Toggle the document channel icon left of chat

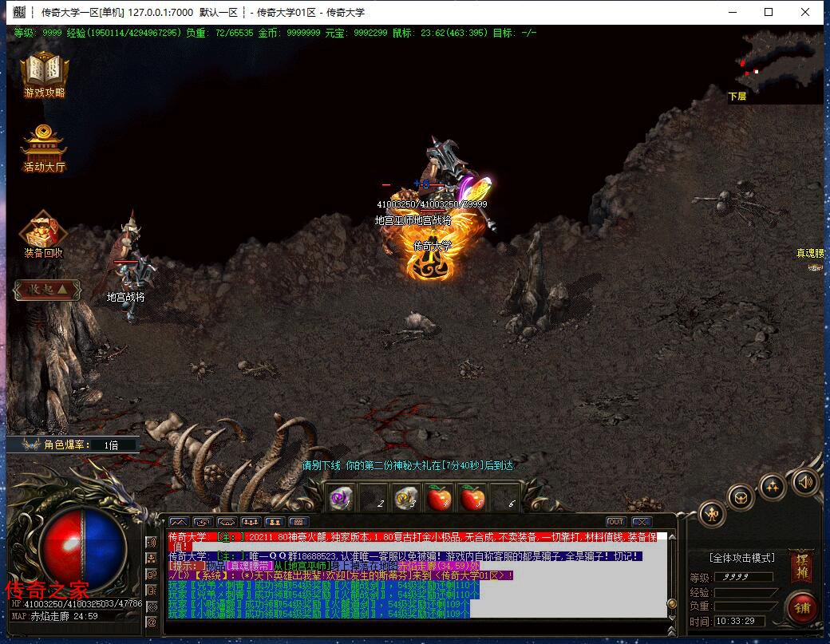point(152,591)
